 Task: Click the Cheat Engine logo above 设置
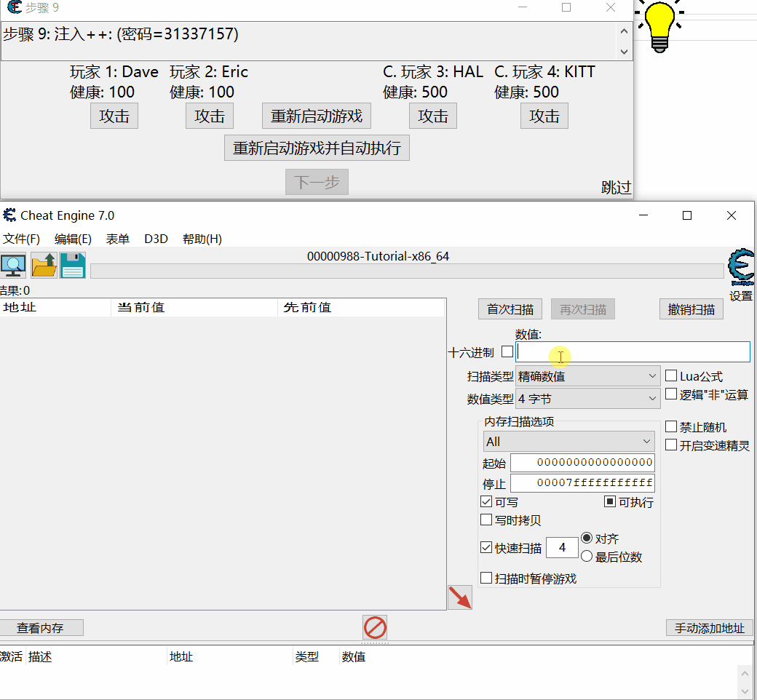pyautogui.click(x=741, y=267)
